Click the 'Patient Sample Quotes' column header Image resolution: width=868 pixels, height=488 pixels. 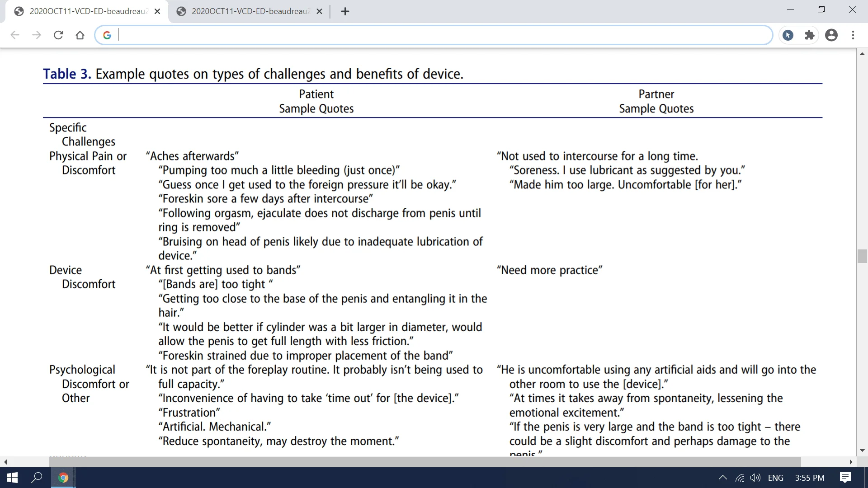coord(316,101)
